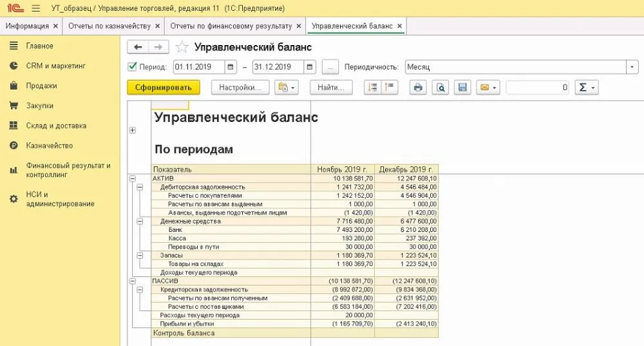Open the Периодичность dropdown
This screenshot has height=346, width=644.
632,67
